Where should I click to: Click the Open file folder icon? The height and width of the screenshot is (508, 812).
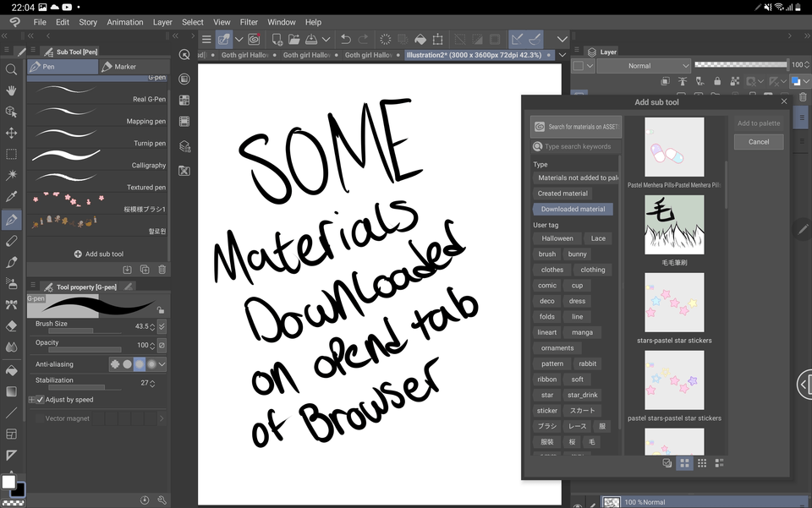point(294,40)
